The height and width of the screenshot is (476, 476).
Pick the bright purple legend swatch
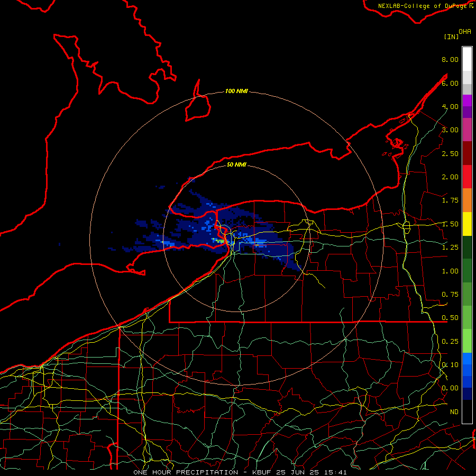[467, 100]
